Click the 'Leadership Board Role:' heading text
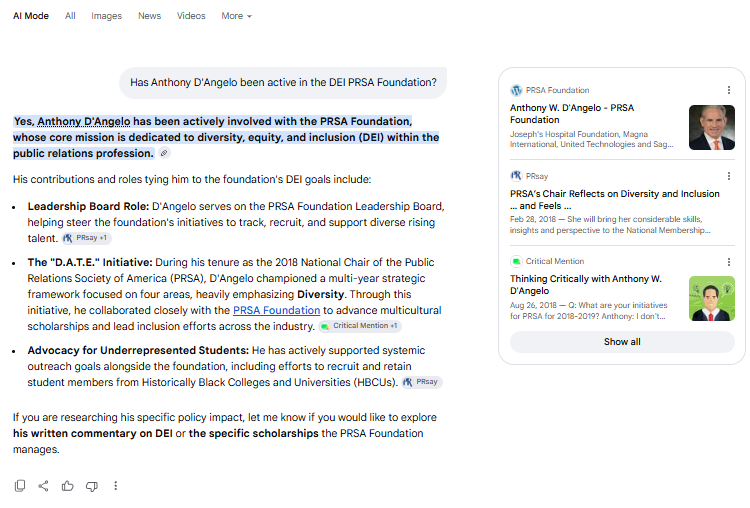This screenshot has width=750, height=508. click(x=88, y=206)
